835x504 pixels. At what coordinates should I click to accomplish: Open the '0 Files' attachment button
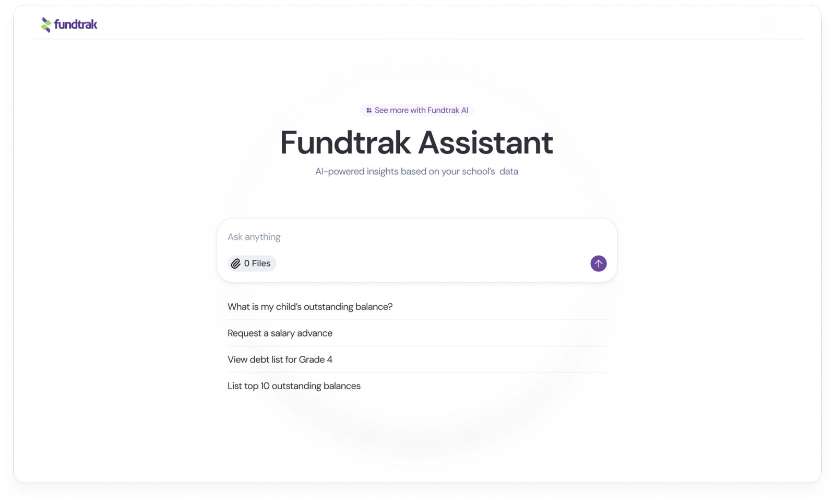(252, 263)
